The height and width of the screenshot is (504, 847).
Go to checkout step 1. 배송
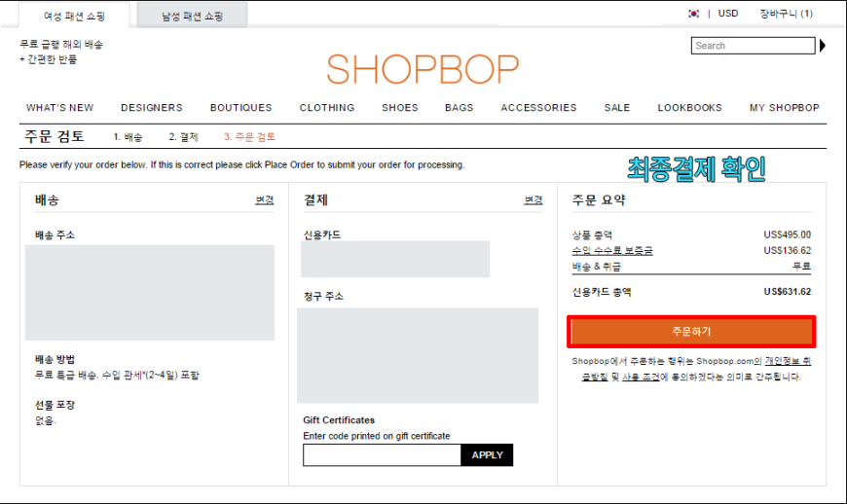point(128,137)
